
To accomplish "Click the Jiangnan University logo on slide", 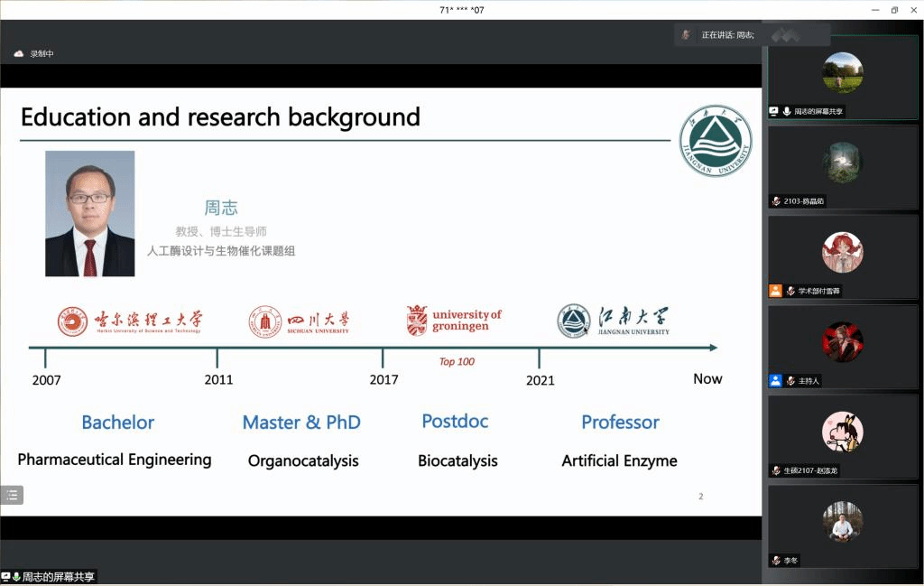I will coord(716,141).
